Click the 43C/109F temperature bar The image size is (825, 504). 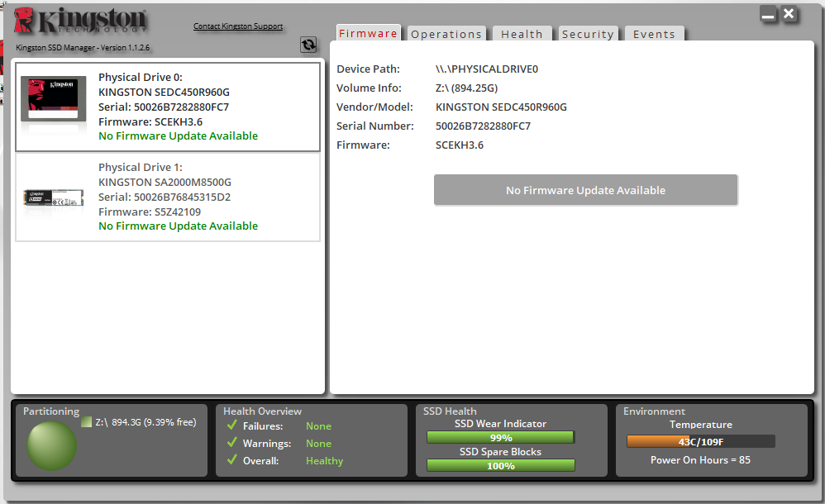pyautogui.click(x=701, y=441)
